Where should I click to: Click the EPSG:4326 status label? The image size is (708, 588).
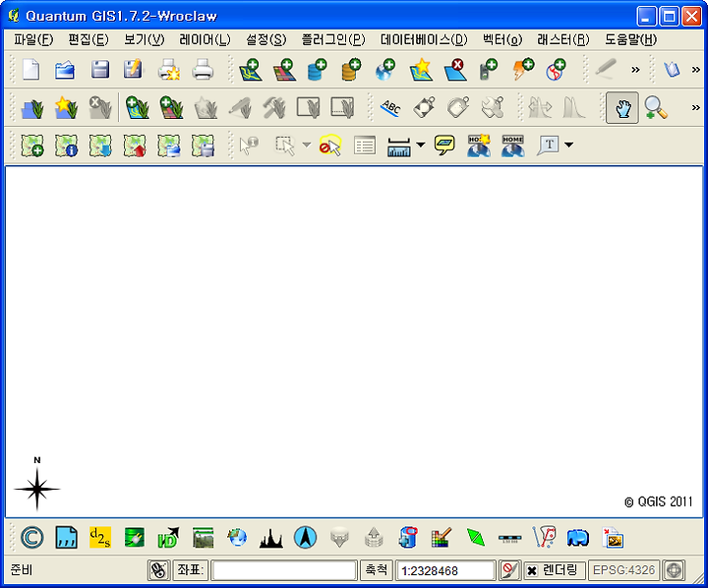tap(623, 570)
